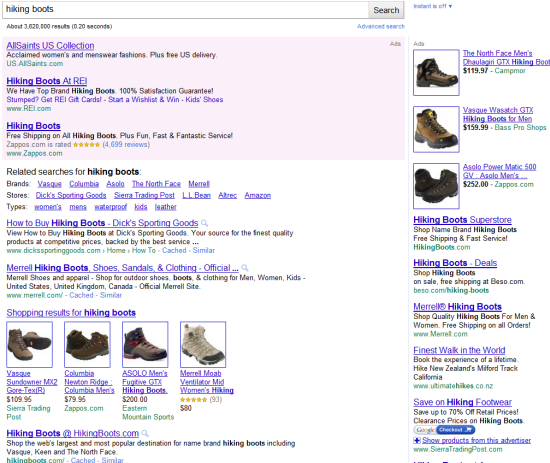The image size is (550, 463).
Task: Click the Search button
Action: point(386,10)
